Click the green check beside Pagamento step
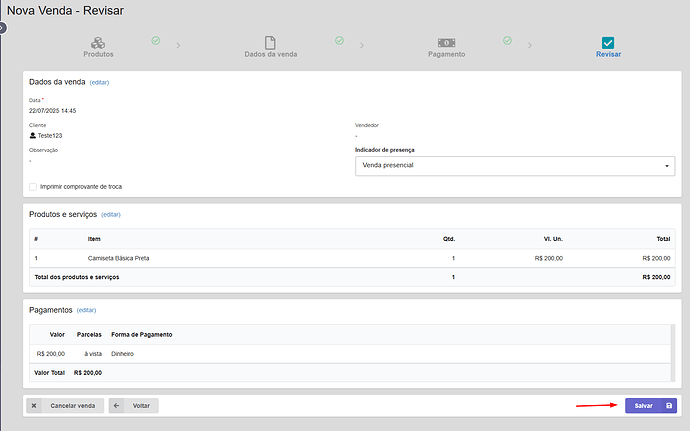Viewport: 690px width, 431px height. coord(507,41)
